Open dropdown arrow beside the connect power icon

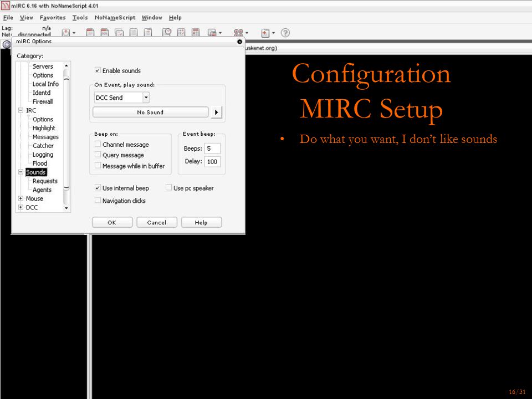[x=74, y=33]
